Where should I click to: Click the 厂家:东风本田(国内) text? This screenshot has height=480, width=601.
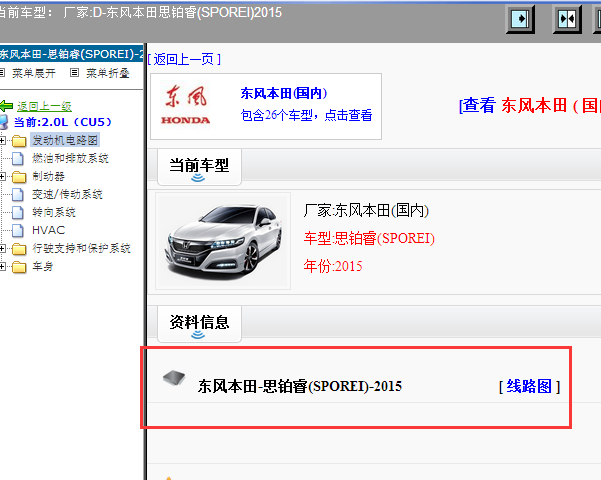(366, 210)
